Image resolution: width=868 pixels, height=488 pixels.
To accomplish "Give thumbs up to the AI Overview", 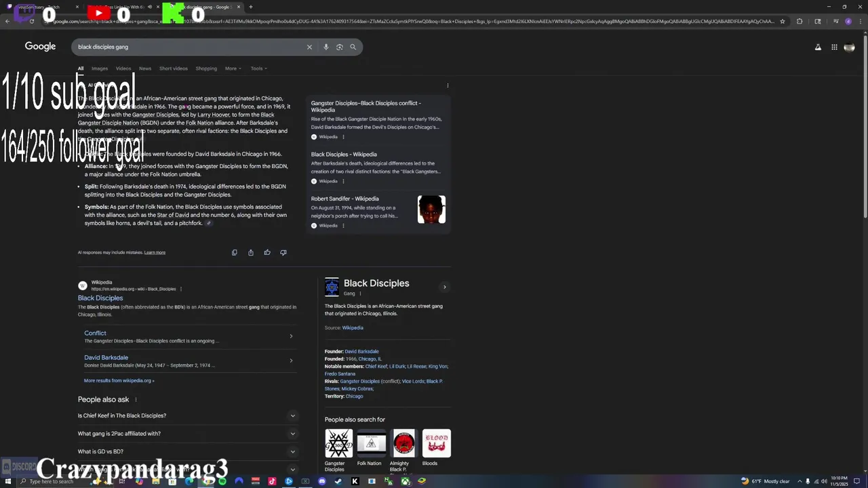I will pyautogui.click(x=267, y=252).
